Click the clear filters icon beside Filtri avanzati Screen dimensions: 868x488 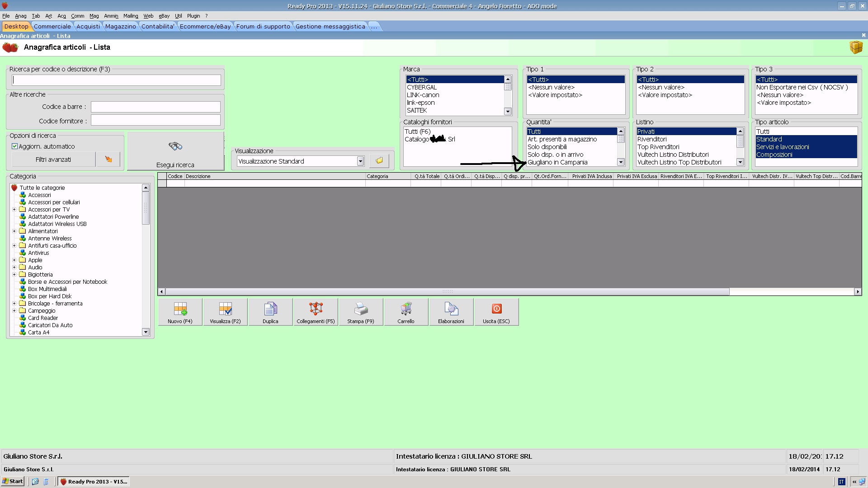tap(108, 159)
